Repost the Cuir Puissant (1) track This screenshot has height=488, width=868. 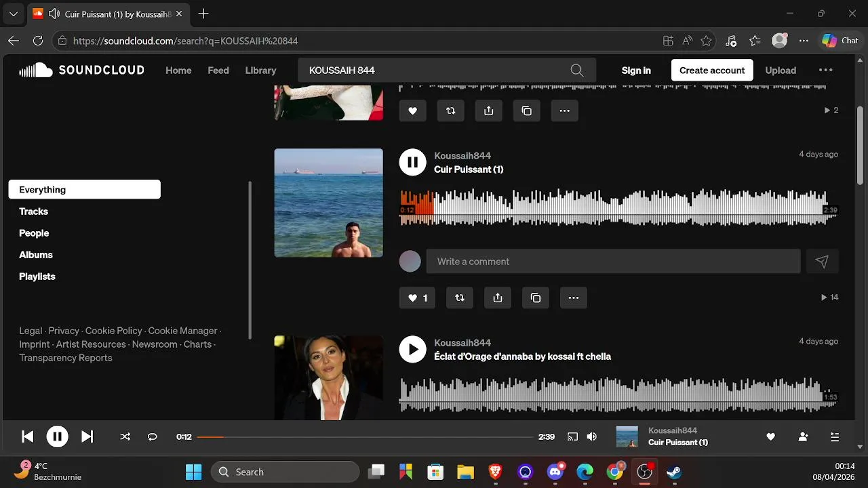click(460, 298)
